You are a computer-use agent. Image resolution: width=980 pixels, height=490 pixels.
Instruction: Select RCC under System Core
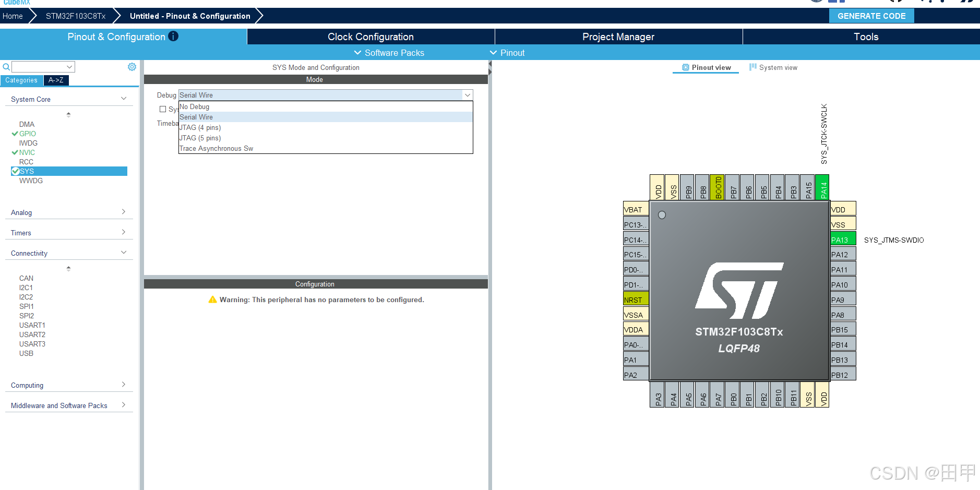[x=26, y=162]
